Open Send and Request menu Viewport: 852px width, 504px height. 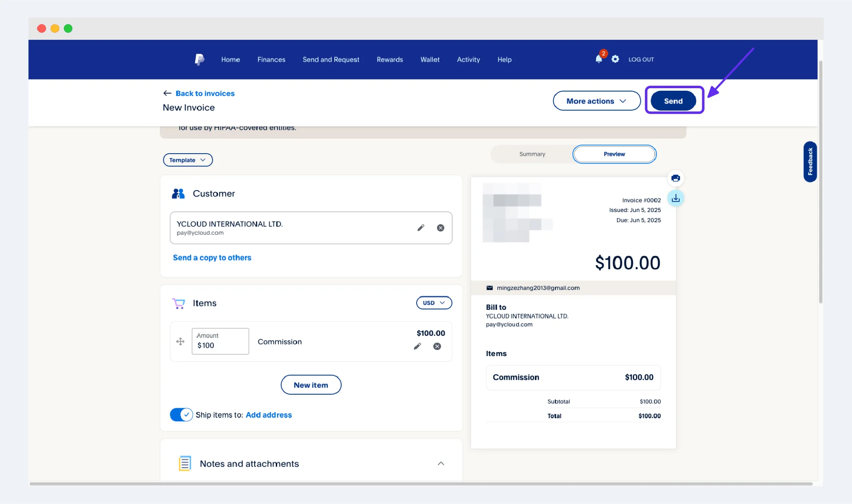tap(331, 60)
